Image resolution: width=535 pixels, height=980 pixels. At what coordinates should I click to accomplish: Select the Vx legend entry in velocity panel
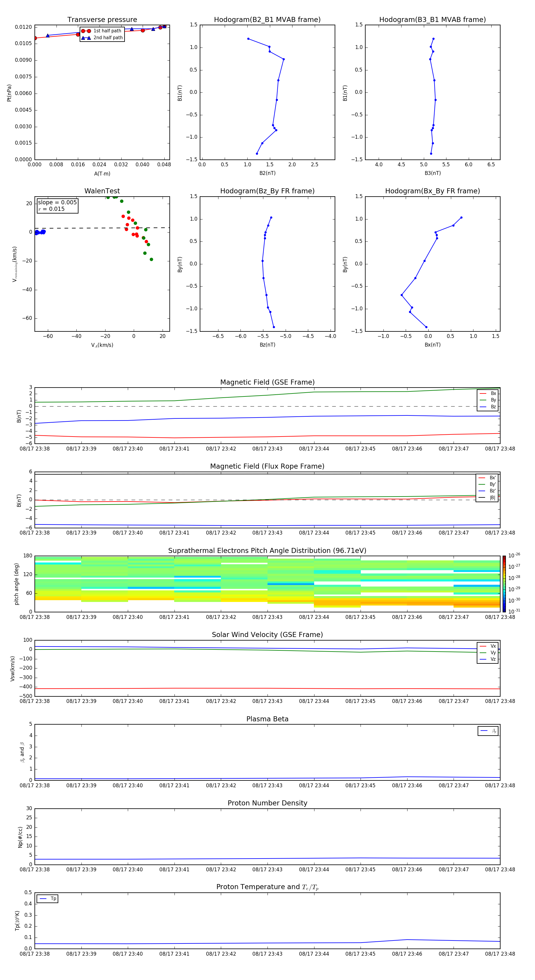coord(488,647)
